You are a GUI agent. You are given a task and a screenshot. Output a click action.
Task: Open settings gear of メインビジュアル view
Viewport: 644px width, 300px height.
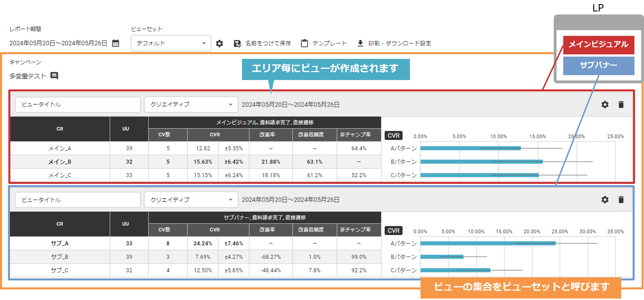pos(605,105)
